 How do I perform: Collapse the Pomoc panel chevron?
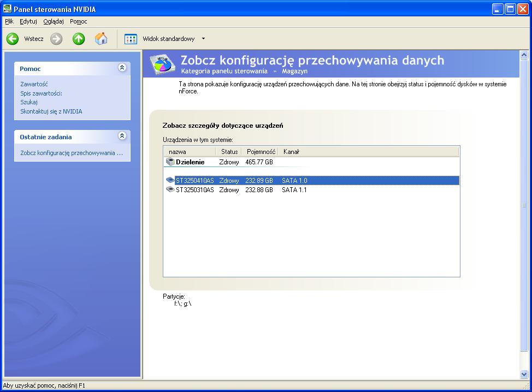[x=122, y=68]
